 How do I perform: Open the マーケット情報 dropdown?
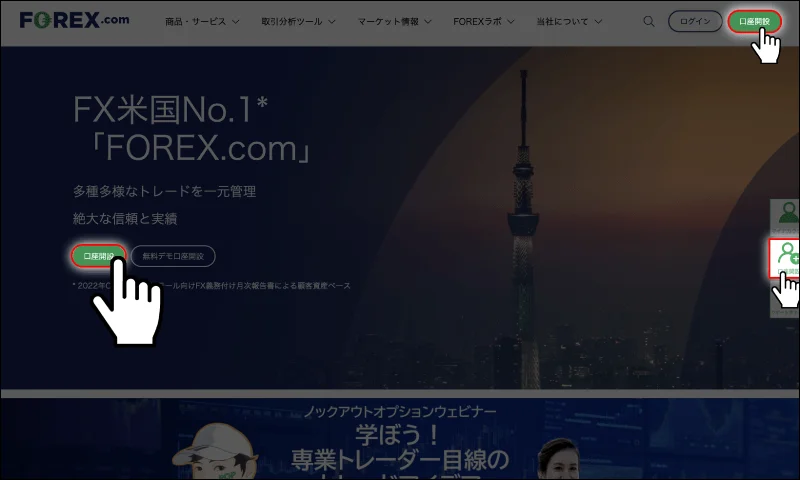click(396, 21)
